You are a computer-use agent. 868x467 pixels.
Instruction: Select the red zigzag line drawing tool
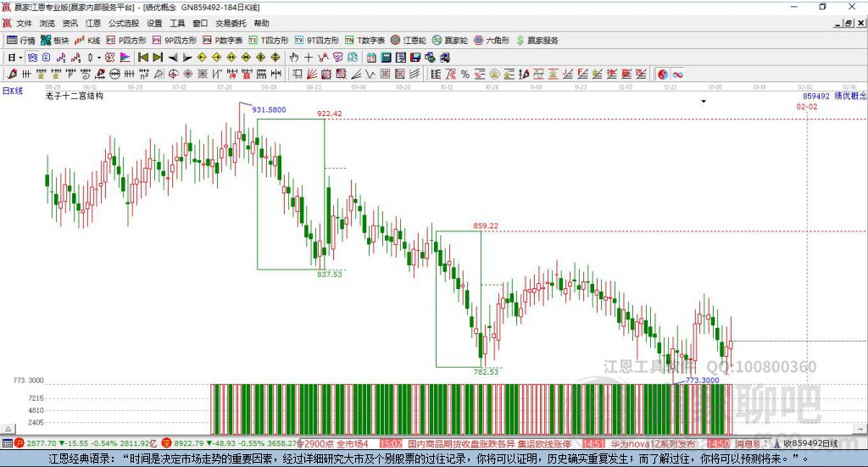click(323, 58)
